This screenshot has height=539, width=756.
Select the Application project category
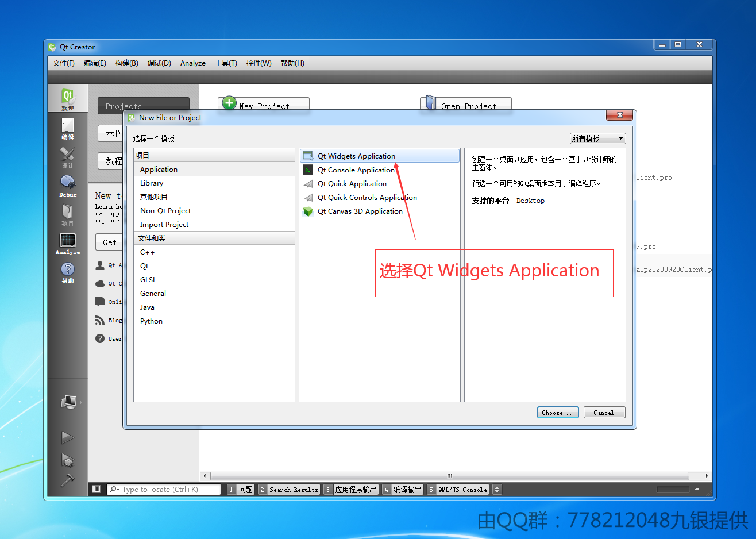(214, 170)
